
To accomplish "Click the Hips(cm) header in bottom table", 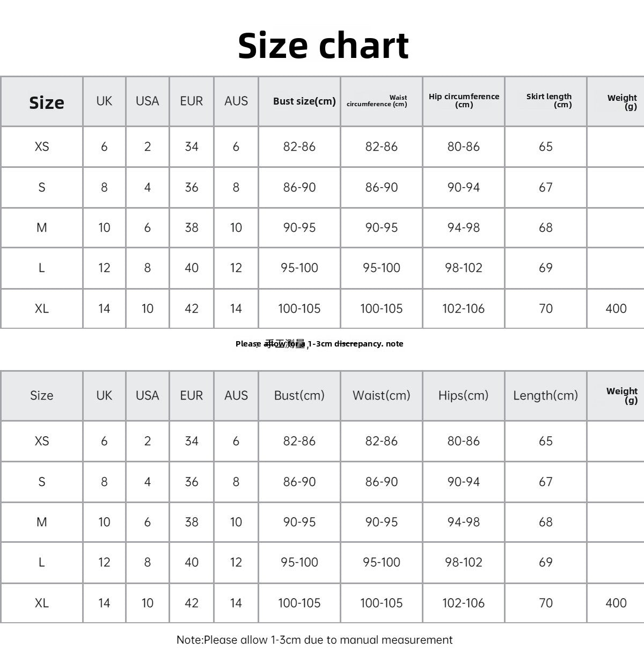I will pos(463,395).
